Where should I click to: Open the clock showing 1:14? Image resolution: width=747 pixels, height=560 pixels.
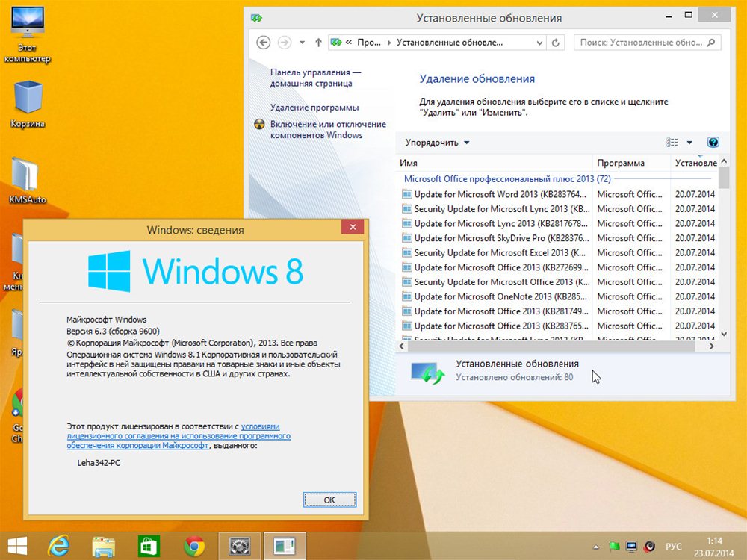point(713,547)
